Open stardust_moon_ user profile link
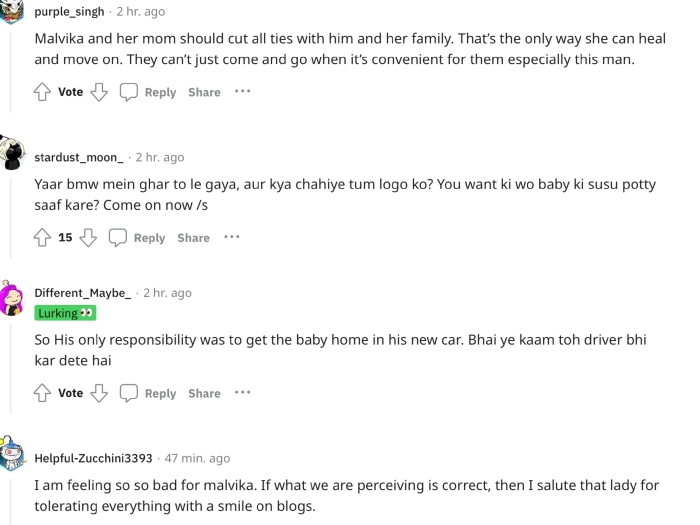The width and height of the screenshot is (700, 525). (x=79, y=157)
